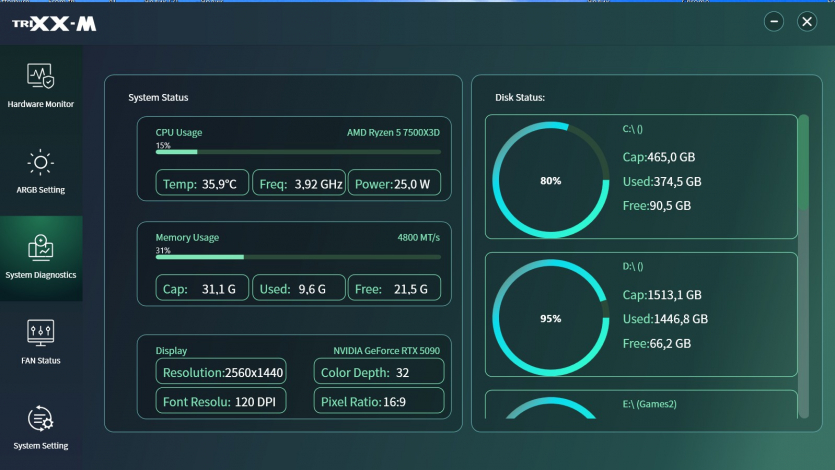Click the System Diagnostics icon
This screenshot has width=835, height=470.
41,247
